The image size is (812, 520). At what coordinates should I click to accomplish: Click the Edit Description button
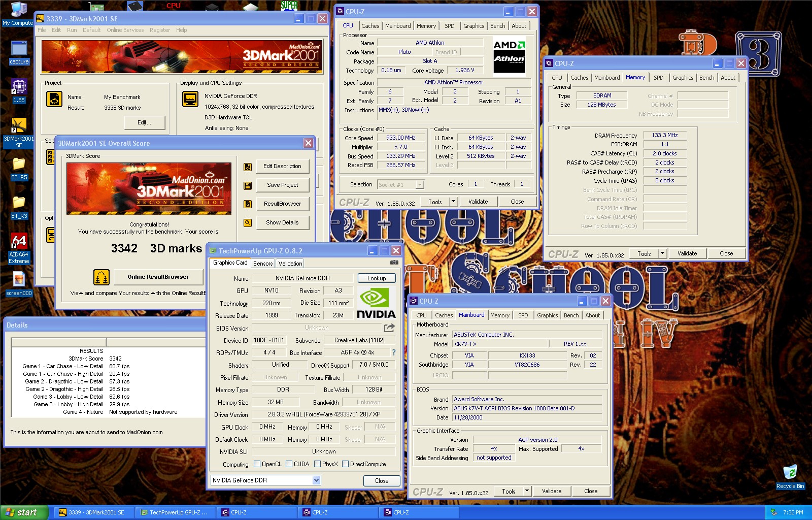(282, 167)
